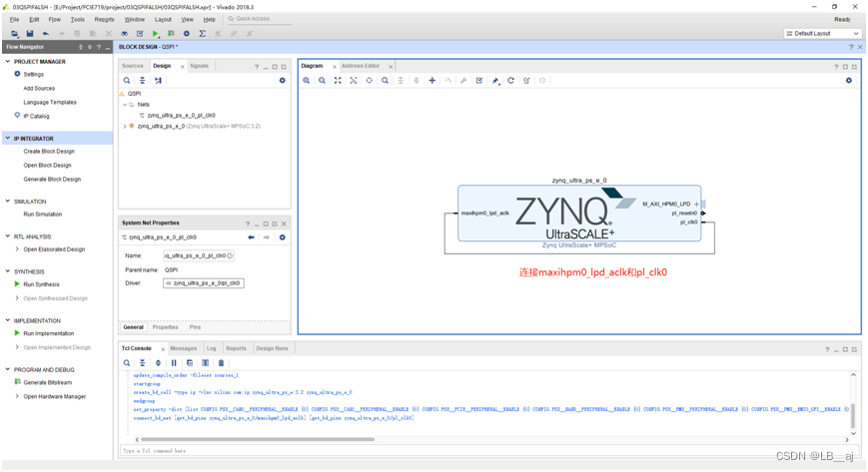Search within the Tcl Console

(127, 363)
